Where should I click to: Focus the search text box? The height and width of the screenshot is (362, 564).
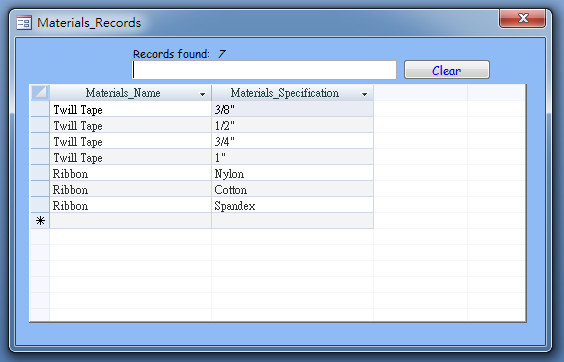[264, 70]
